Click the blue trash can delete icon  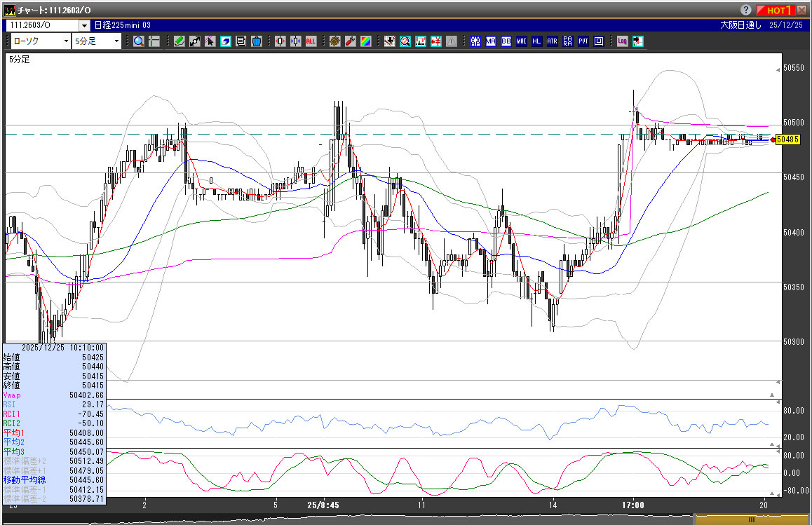pos(257,41)
